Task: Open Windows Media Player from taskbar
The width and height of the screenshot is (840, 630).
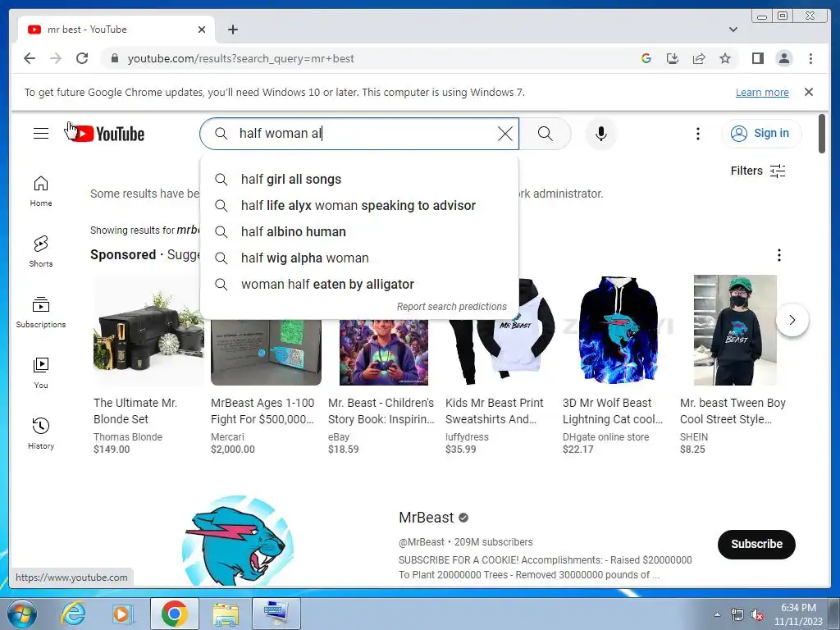Action: click(123, 614)
